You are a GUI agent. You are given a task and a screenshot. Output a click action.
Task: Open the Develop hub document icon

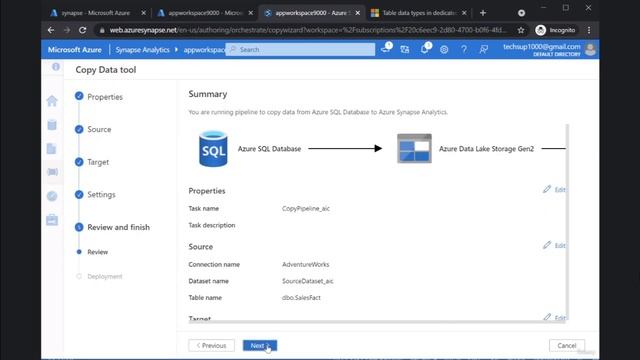51,149
